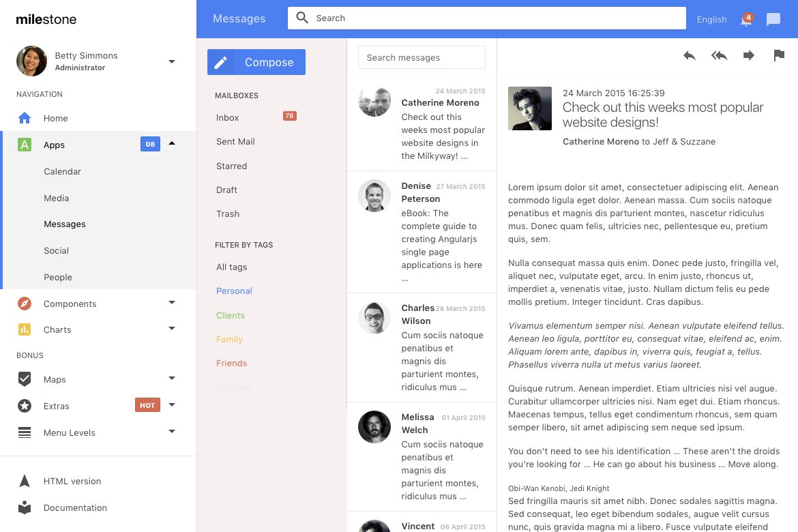Click the 08 badge on Apps
798x532 pixels.
[150, 144]
